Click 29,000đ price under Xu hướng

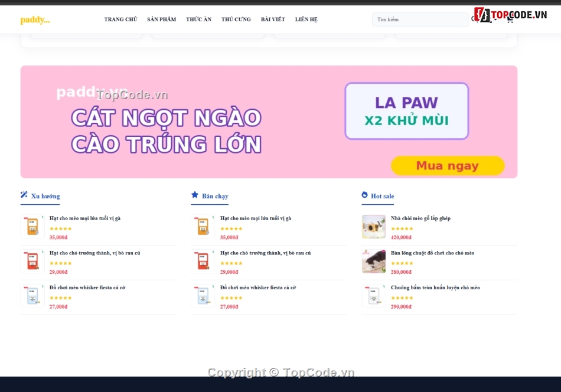point(58,272)
